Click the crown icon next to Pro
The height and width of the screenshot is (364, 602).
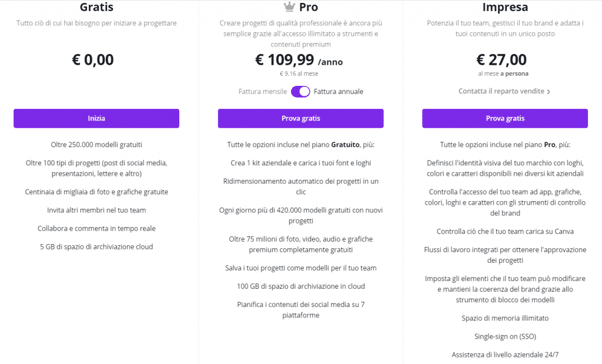point(289,6)
